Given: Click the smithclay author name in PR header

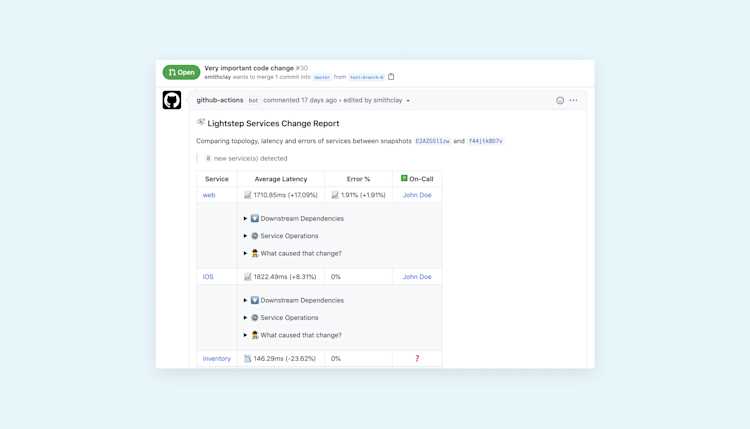Looking at the screenshot, I should (218, 77).
